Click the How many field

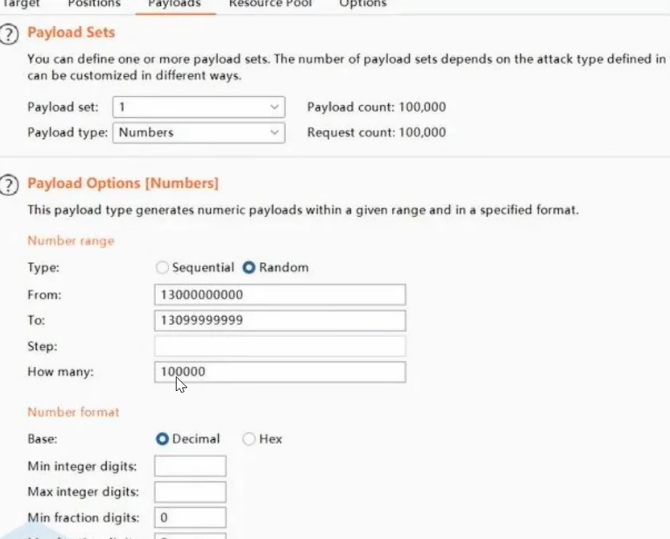point(280,372)
